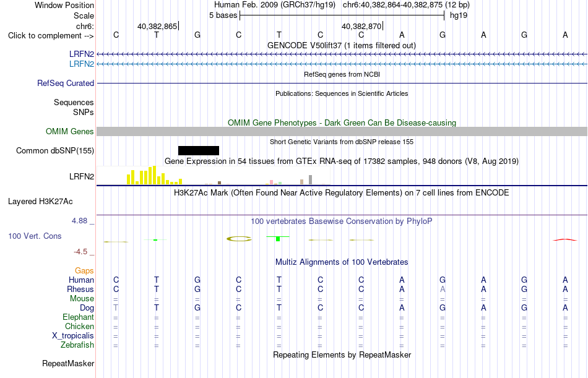The height and width of the screenshot is (378, 588).
Task: Click the Mouse alignment row label
Action: click(82, 299)
